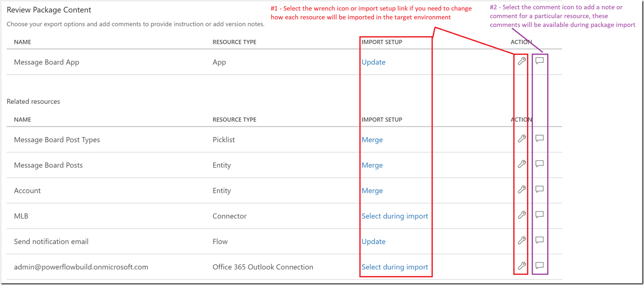Screen dimensions: 644x285
Task: Open comment icon for Message Board Posts
Action: click(539, 164)
